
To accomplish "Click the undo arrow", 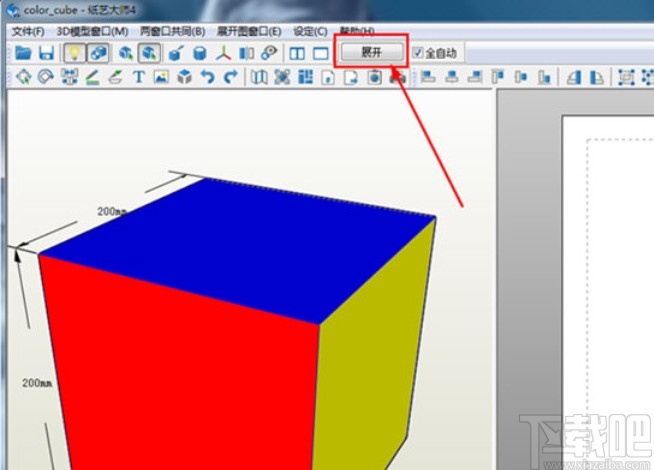I will coord(207,77).
